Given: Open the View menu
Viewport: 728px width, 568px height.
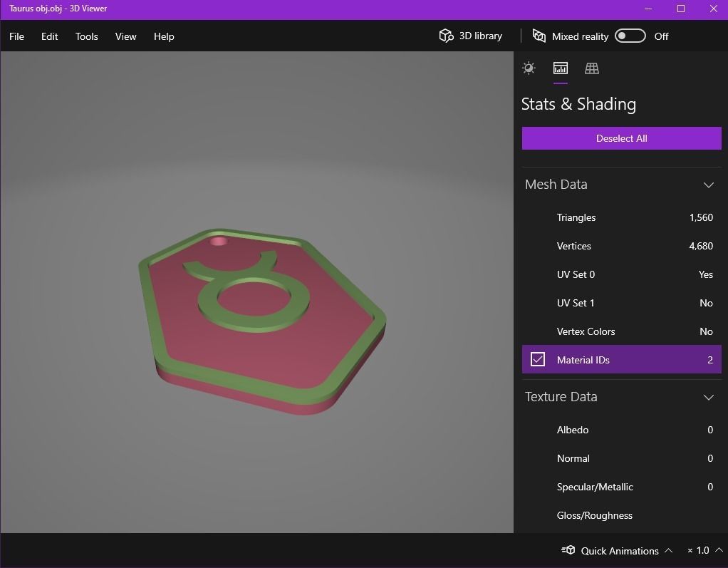Looking at the screenshot, I should point(126,36).
